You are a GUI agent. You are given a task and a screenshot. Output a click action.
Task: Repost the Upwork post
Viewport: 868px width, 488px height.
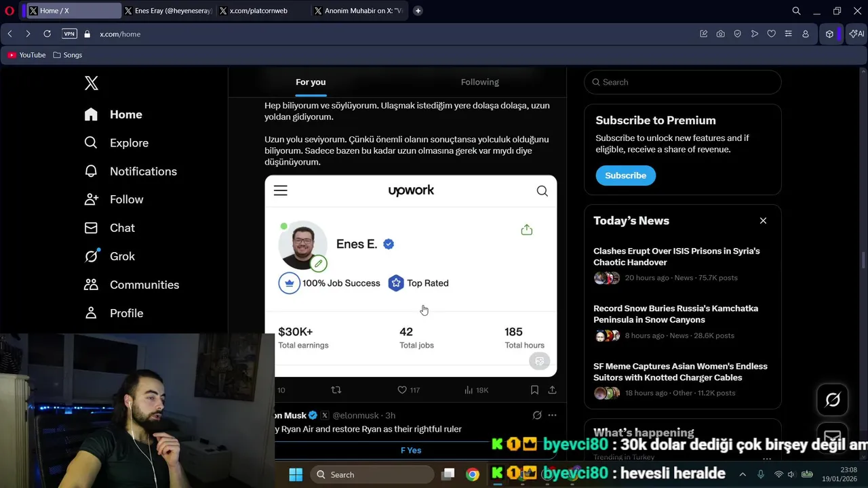tap(336, 390)
